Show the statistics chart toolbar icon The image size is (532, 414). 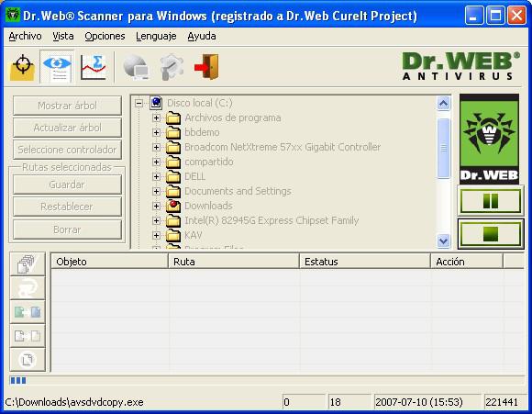coord(94,67)
